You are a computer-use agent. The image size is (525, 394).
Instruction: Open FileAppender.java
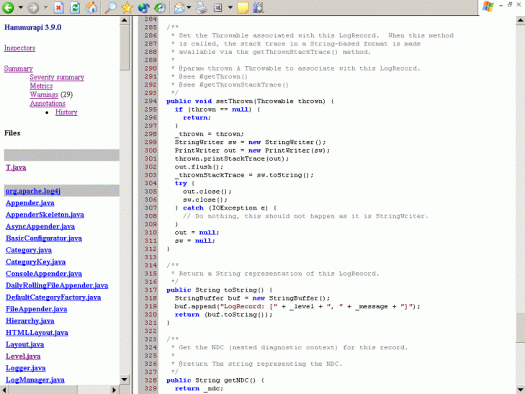coord(36,309)
